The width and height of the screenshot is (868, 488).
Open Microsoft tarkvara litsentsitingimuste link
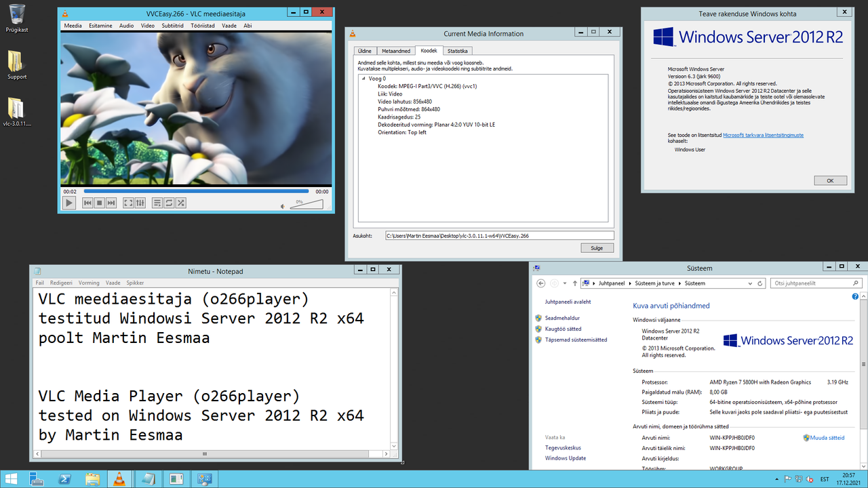763,135
